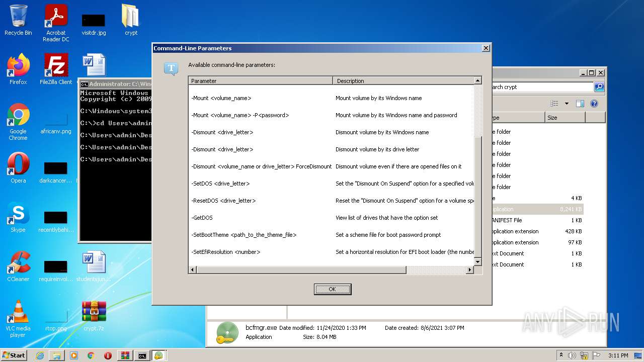Select the MANIFEST File row in Explorer
Image resolution: width=644 pixels, height=362 pixels.
point(537,220)
